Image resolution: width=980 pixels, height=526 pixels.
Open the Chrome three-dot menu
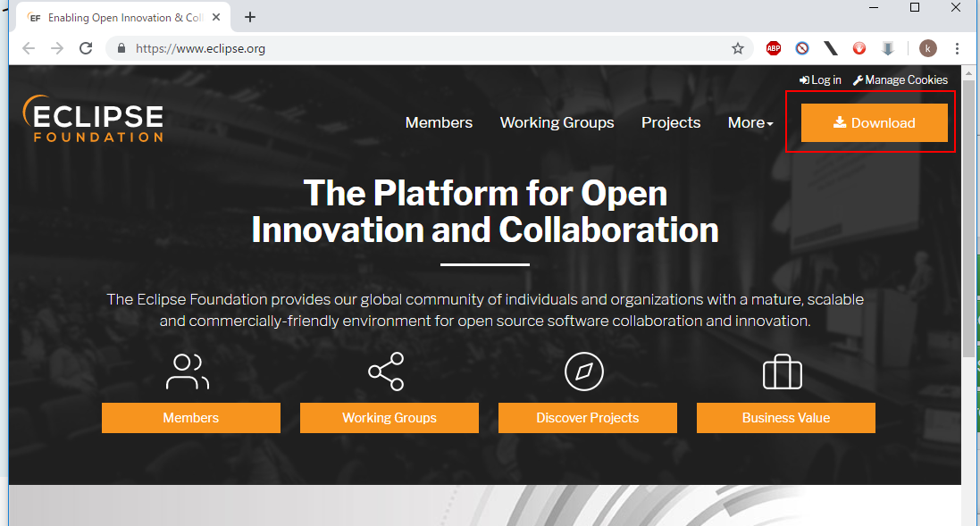click(x=958, y=48)
